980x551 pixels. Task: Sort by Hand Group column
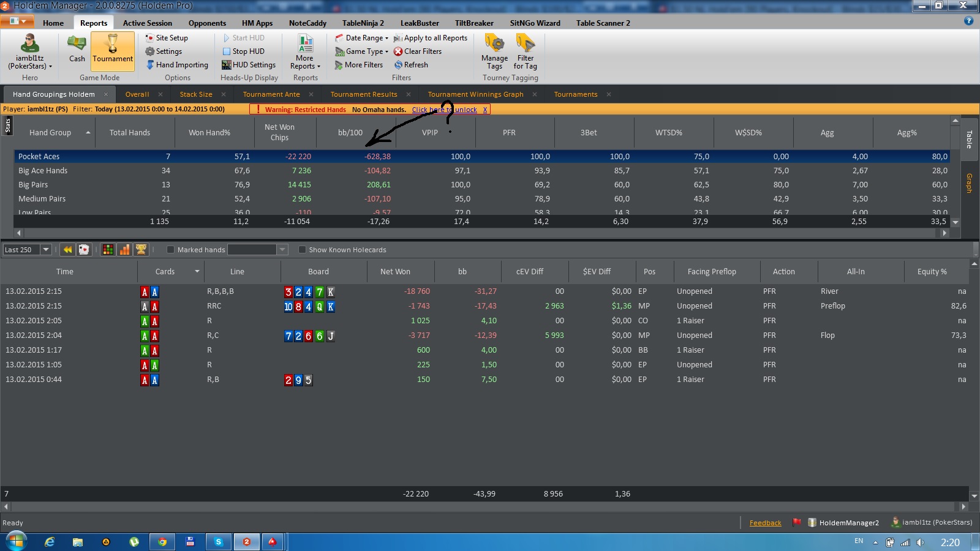click(54, 132)
